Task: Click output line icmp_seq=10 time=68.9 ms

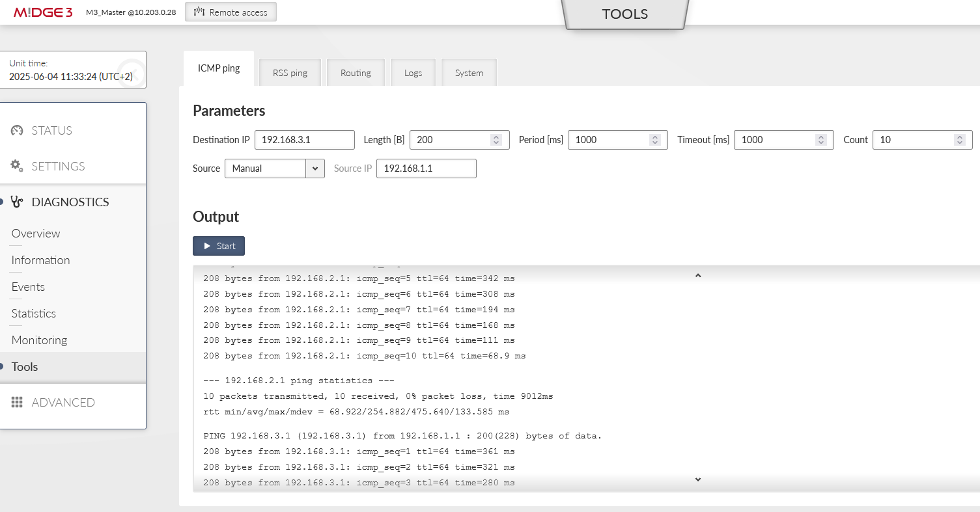Action: (x=364, y=356)
